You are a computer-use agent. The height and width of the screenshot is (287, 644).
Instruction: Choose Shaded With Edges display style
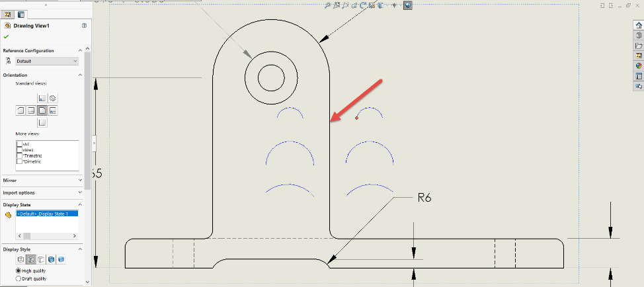(x=51, y=259)
